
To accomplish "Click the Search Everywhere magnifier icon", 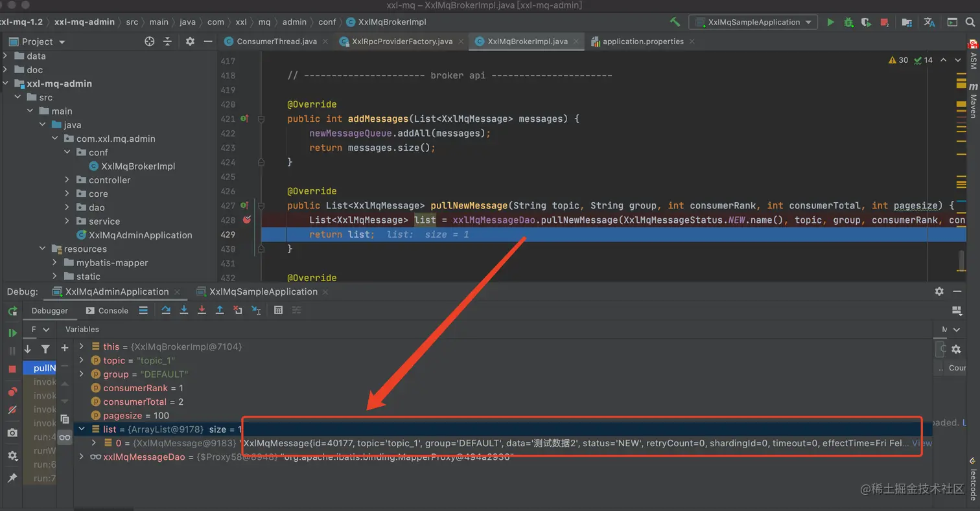I will point(971,22).
